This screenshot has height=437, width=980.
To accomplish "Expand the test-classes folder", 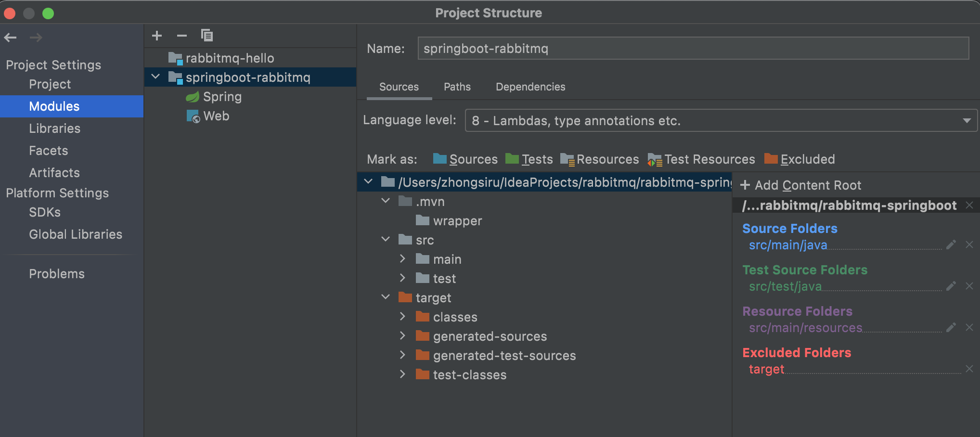I will click(x=403, y=374).
